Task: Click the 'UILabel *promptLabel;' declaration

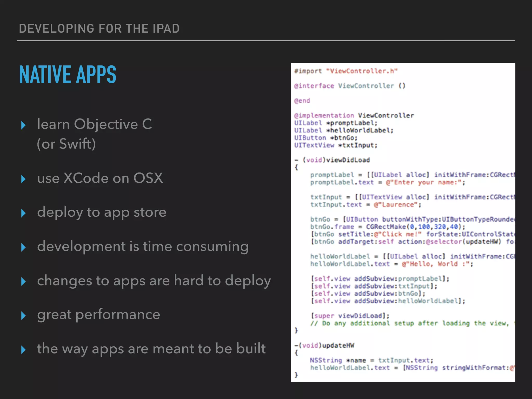Action: point(336,123)
